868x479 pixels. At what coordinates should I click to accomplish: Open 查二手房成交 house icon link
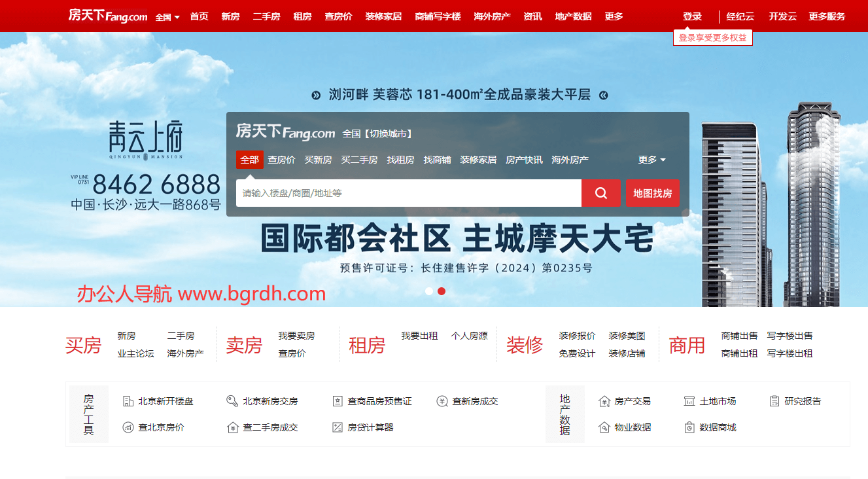point(262,427)
